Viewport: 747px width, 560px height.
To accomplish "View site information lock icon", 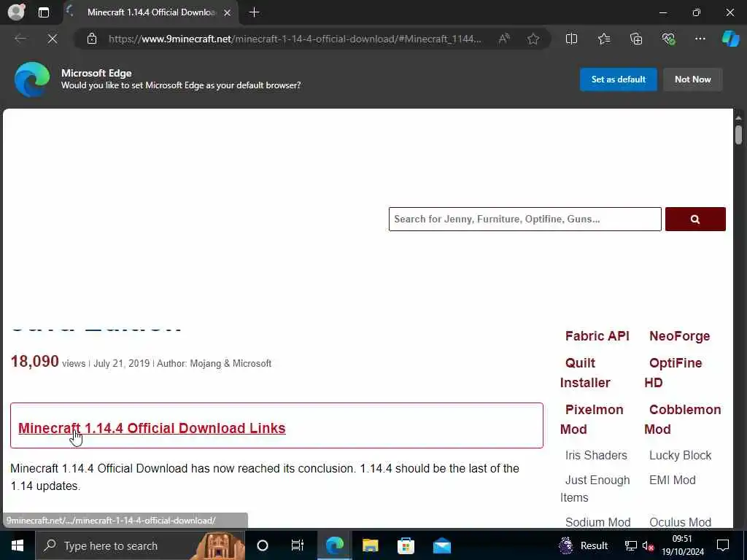I will pos(92,39).
